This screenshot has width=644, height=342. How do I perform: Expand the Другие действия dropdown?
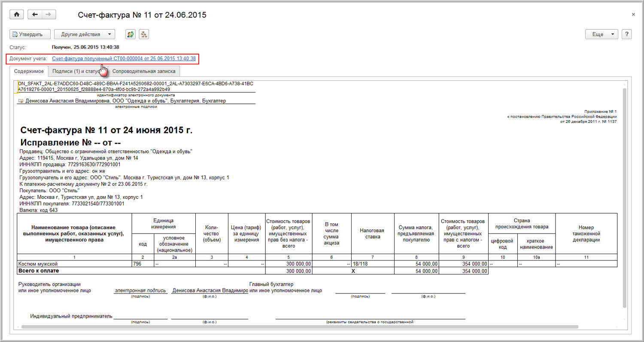tap(85, 34)
